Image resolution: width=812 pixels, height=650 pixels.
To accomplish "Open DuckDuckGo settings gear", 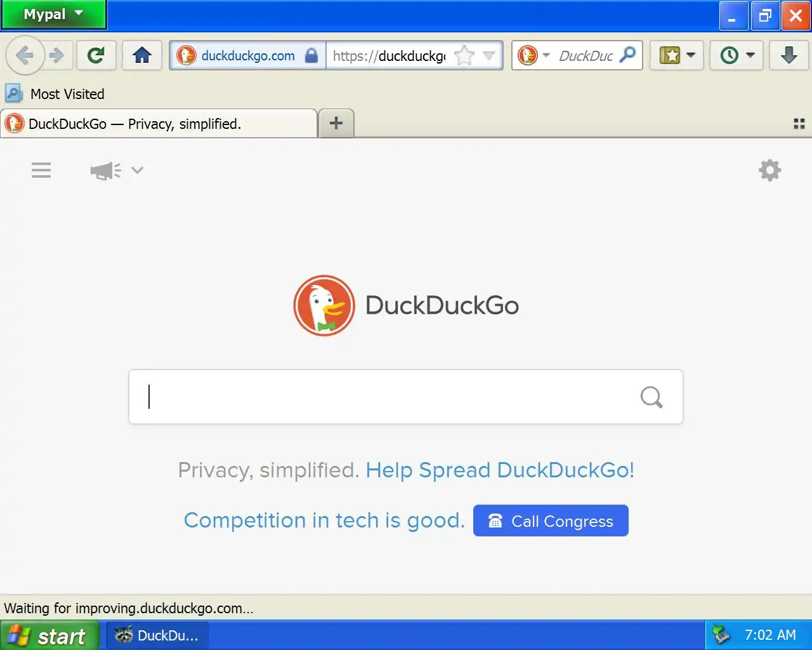I will click(x=769, y=170).
